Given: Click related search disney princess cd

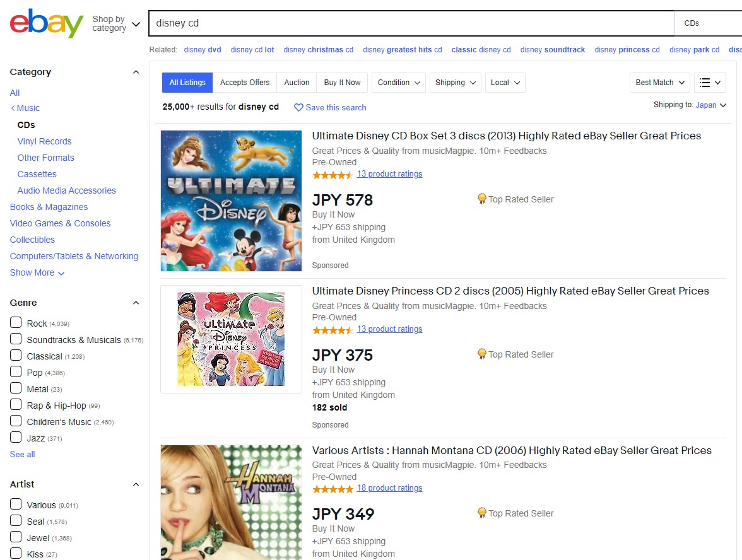Looking at the screenshot, I should coord(627,50).
